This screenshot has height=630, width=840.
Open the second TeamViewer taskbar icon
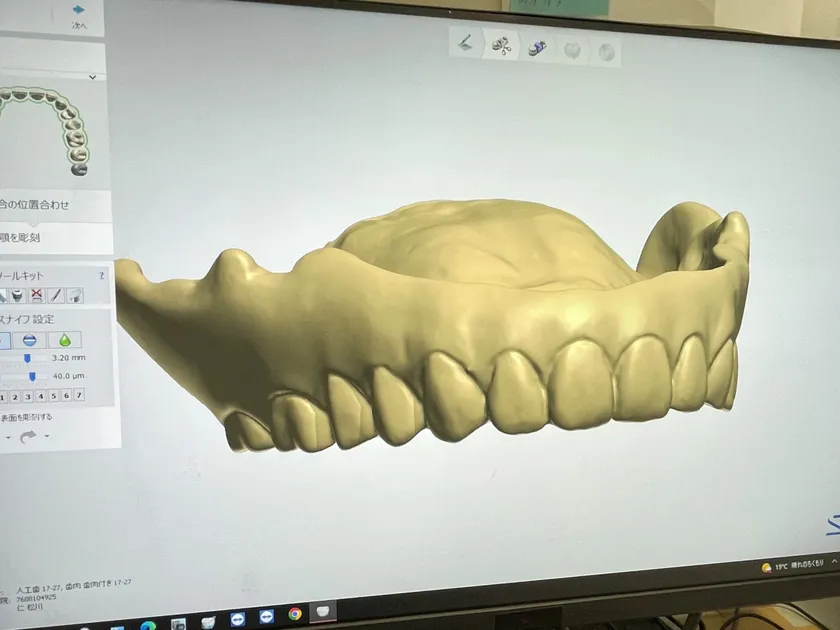pyautogui.click(x=266, y=616)
